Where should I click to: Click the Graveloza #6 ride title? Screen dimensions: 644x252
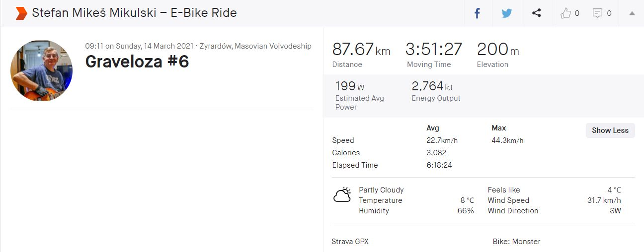point(137,62)
